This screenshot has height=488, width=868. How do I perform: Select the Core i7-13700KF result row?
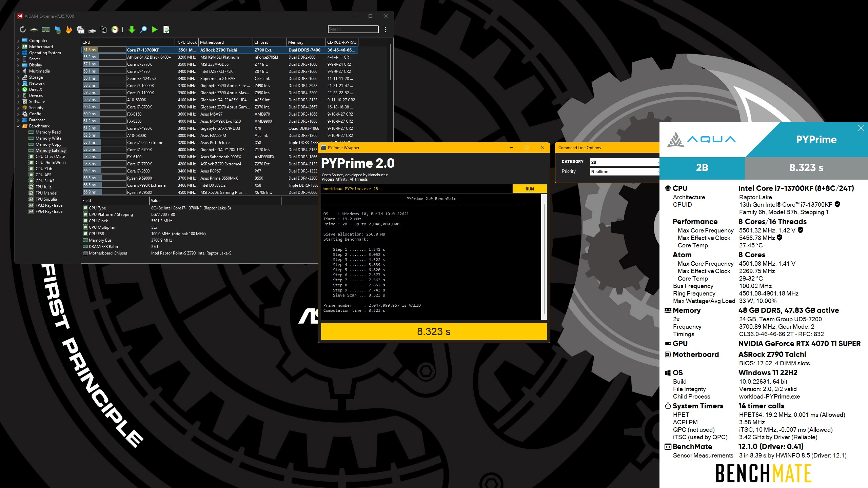click(x=220, y=50)
